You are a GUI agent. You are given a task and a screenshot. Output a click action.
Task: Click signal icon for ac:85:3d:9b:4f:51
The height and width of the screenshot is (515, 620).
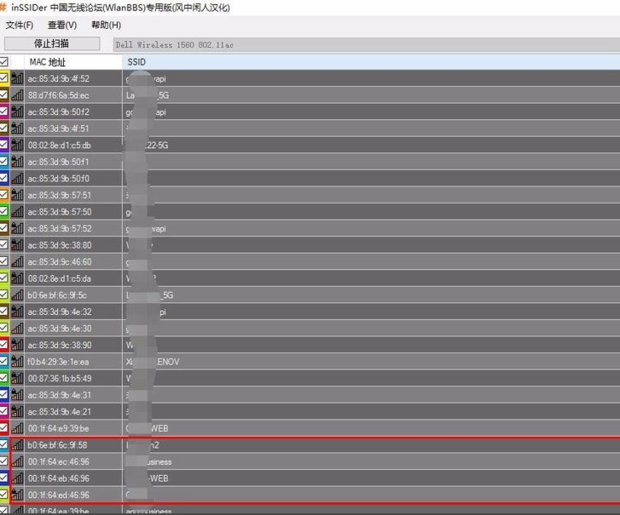point(17,128)
